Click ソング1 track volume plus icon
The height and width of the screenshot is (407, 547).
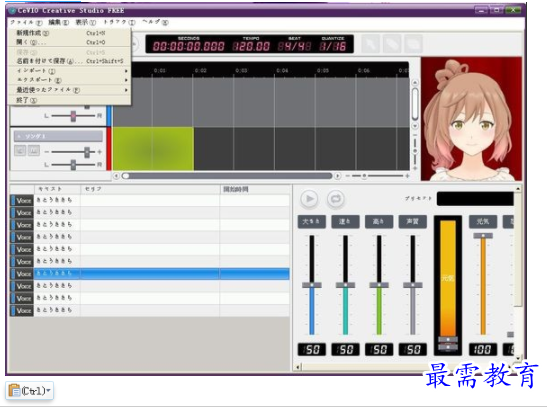click(x=99, y=152)
